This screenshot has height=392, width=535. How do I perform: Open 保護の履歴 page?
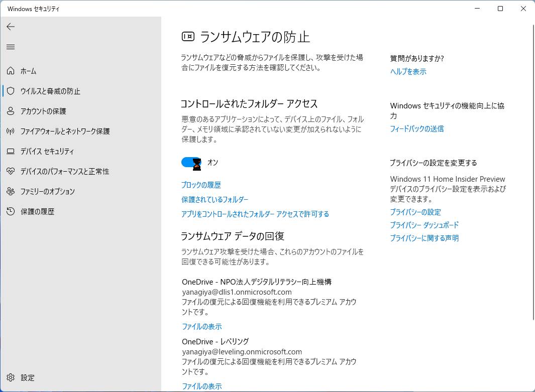click(x=38, y=211)
